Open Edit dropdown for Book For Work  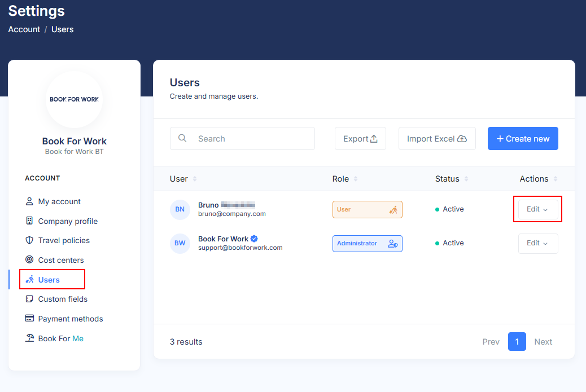tap(538, 244)
